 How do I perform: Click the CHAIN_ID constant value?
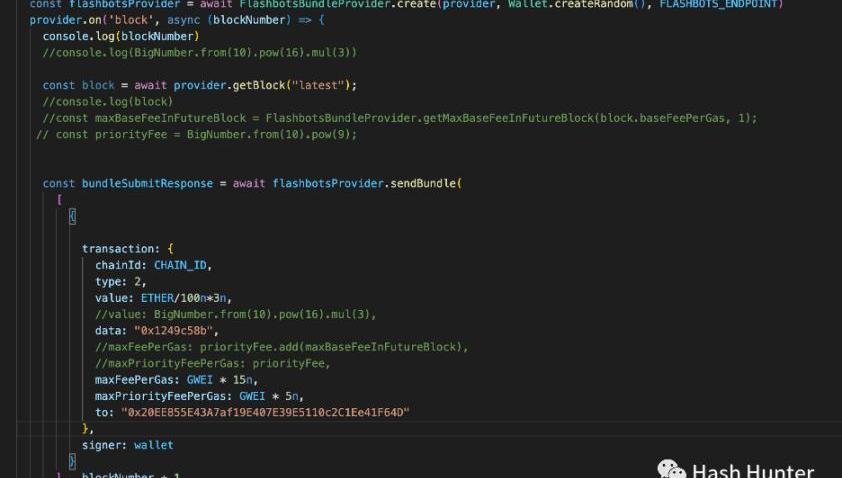tap(182, 265)
